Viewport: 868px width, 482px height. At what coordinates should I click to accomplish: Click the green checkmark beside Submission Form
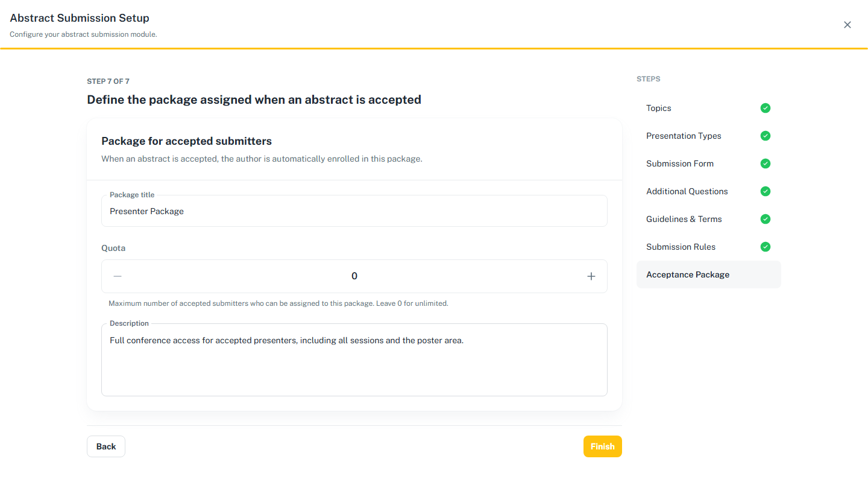tap(766, 163)
